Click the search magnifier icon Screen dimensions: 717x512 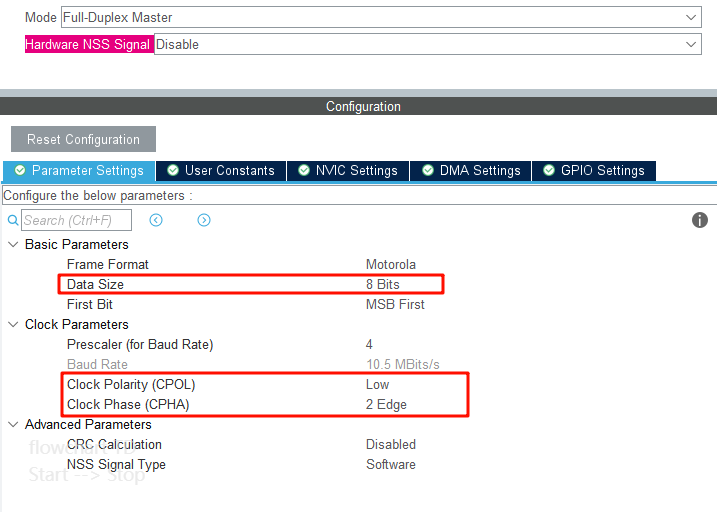pos(13,220)
